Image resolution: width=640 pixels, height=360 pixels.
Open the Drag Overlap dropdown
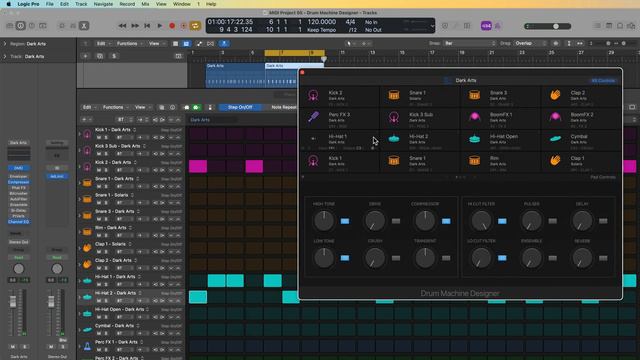[531, 43]
